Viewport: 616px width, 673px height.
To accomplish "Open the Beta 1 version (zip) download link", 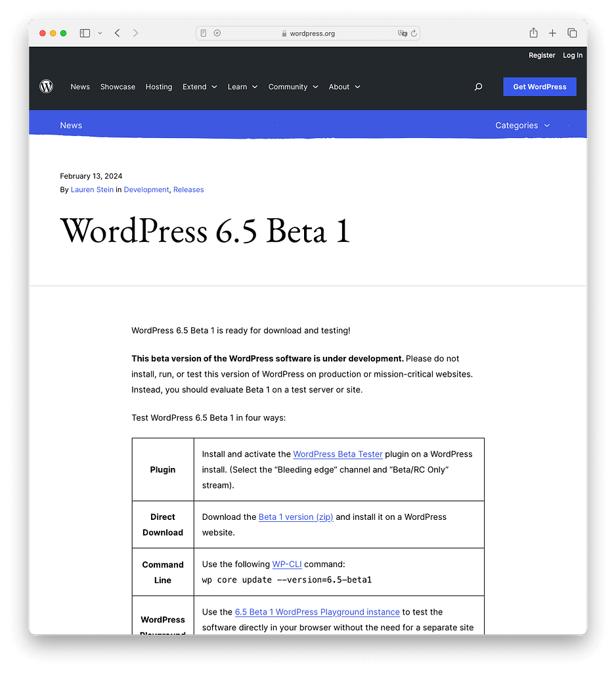I will tap(296, 517).
